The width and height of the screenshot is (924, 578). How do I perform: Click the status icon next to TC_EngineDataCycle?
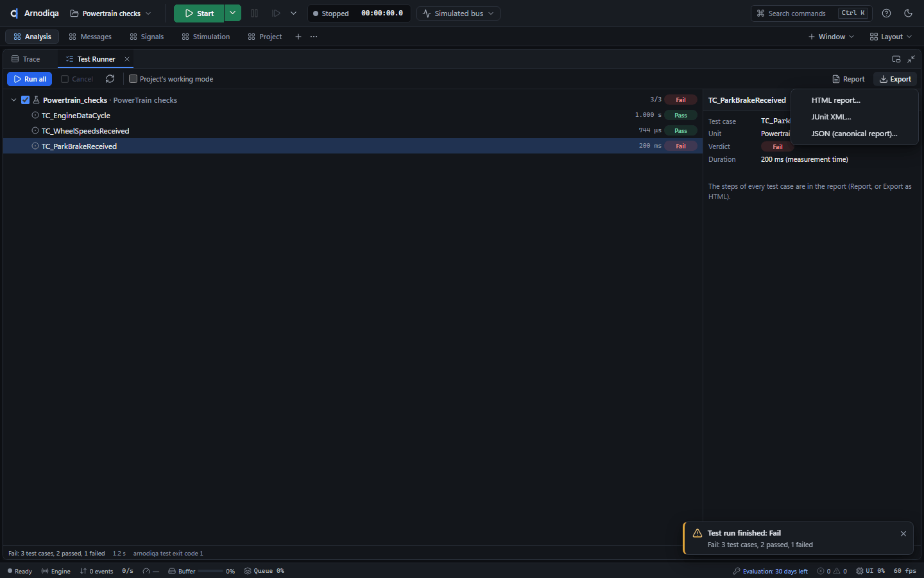[35, 116]
